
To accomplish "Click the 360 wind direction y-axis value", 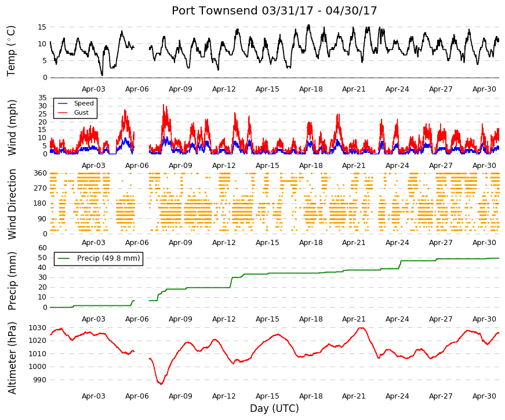I will coord(41,173).
